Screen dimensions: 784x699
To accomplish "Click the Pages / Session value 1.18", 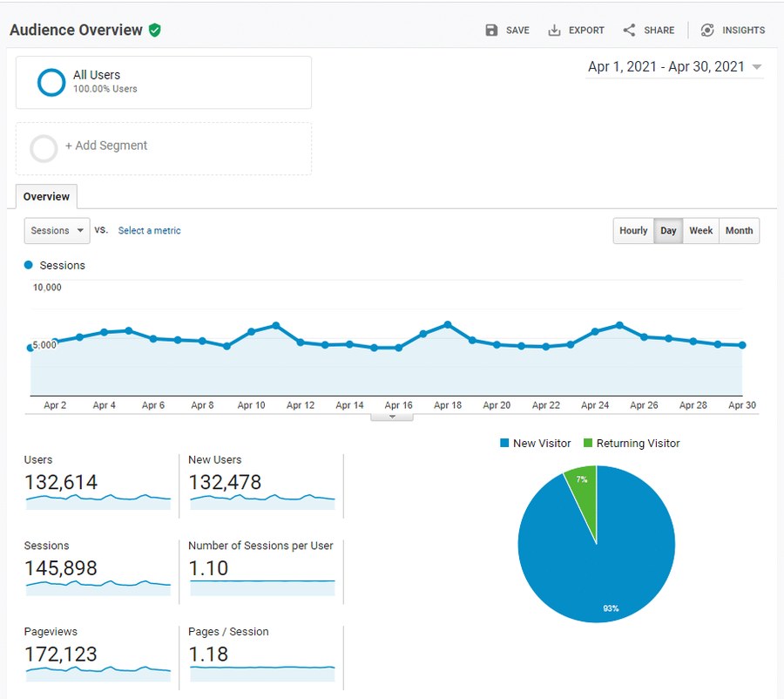I will [208, 655].
